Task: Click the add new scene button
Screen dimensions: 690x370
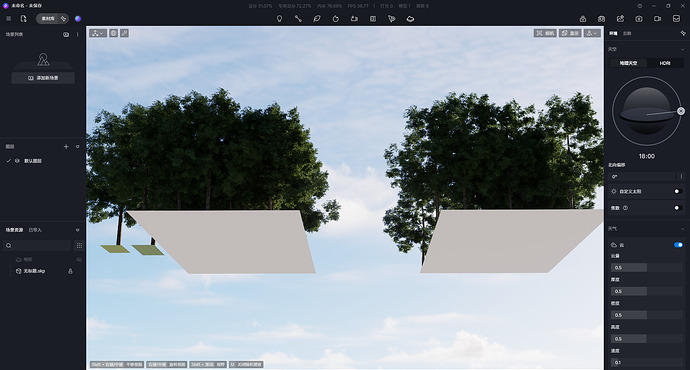Action: click(x=43, y=78)
